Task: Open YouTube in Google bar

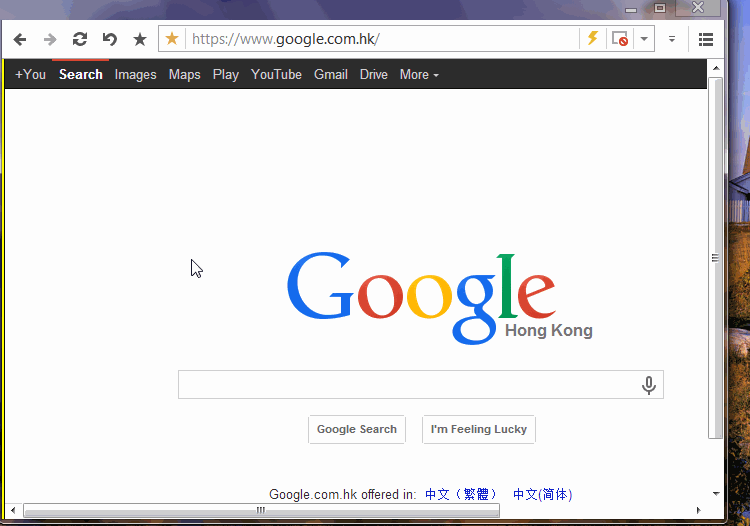Action: tap(276, 74)
